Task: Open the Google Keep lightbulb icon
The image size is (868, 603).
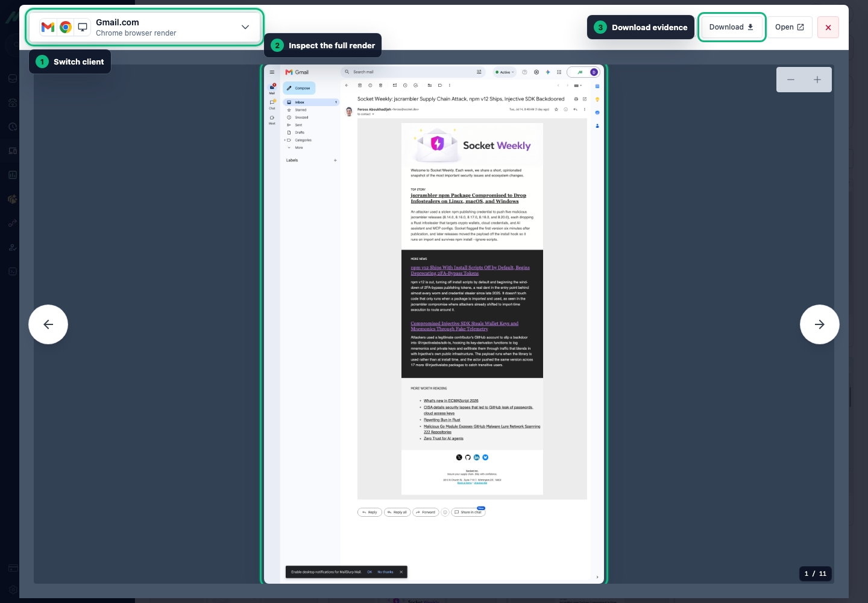Action: 597,99
